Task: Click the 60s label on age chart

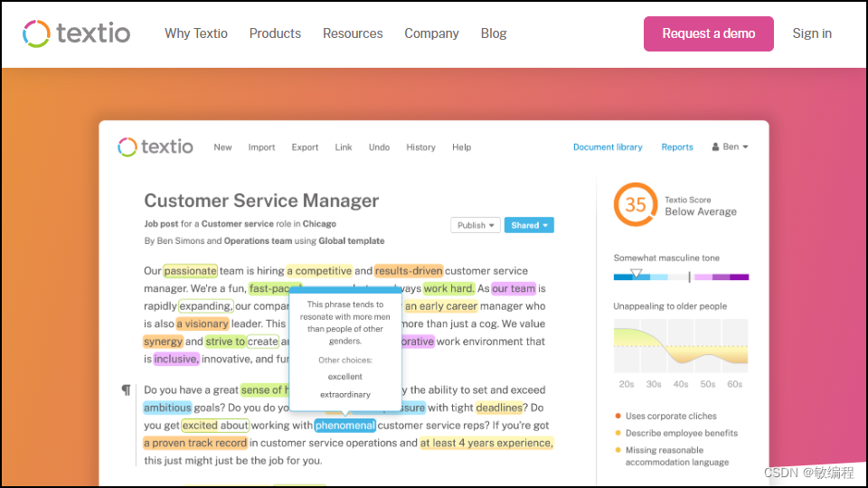Action: 734,384
